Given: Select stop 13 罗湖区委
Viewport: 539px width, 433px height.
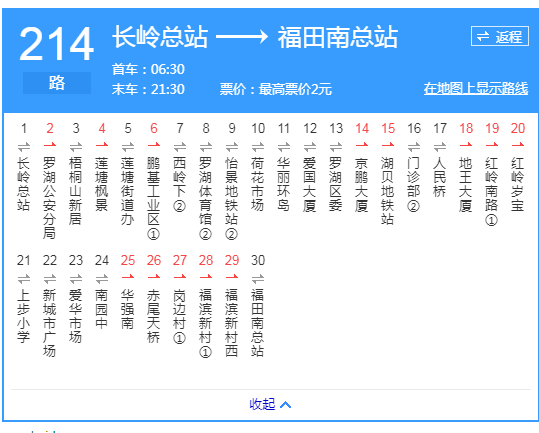Looking at the screenshot, I should point(336,184).
